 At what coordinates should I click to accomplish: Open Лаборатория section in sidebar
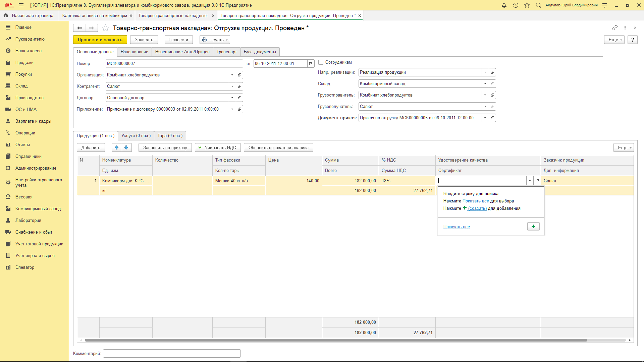coord(28,220)
